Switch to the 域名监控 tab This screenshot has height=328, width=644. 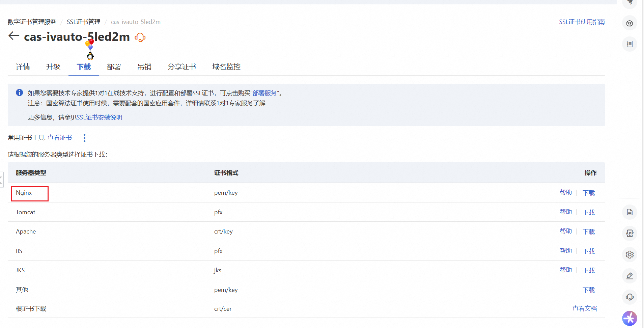(x=226, y=67)
